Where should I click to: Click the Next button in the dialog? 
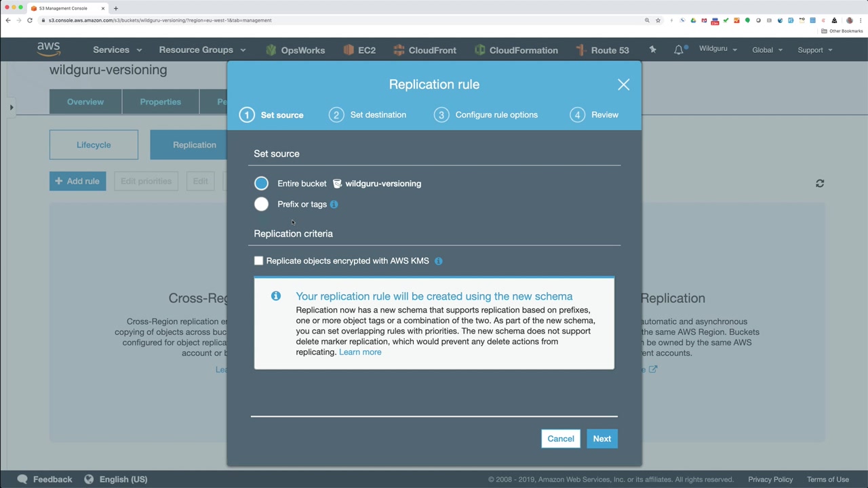(602, 439)
